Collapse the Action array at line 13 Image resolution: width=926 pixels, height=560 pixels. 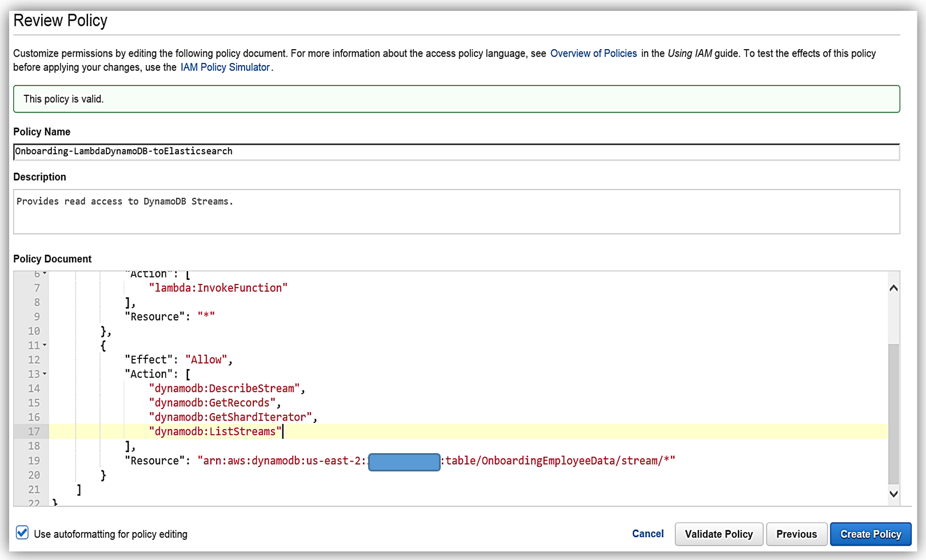[45, 374]
